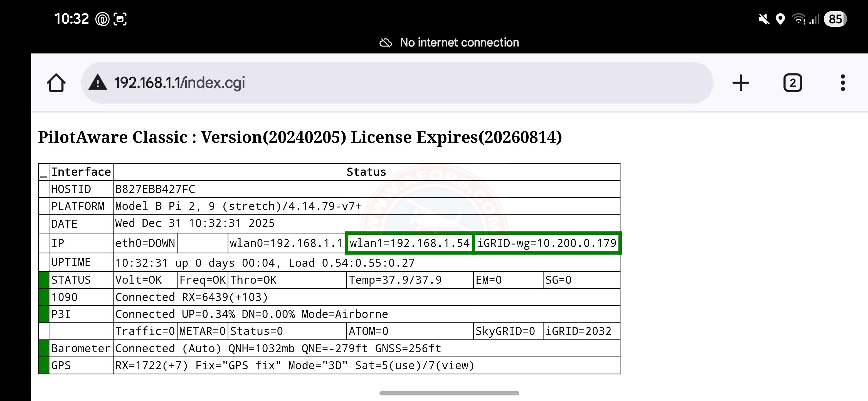Tap the location pin status icon
The image size is (868, 401).
(780, 19)
